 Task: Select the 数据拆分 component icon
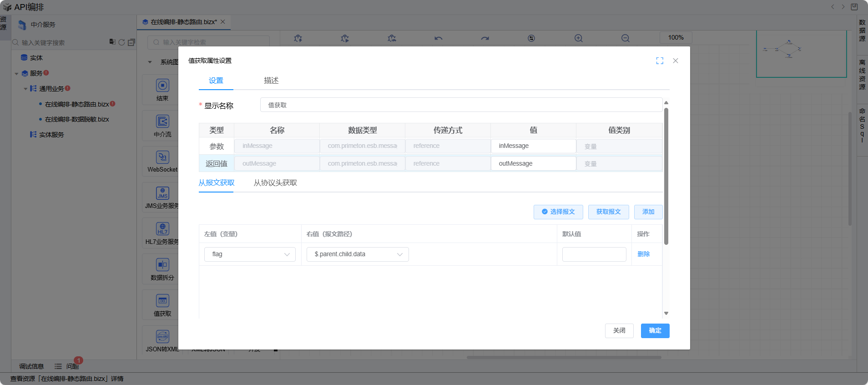click(x=162, y=265)
